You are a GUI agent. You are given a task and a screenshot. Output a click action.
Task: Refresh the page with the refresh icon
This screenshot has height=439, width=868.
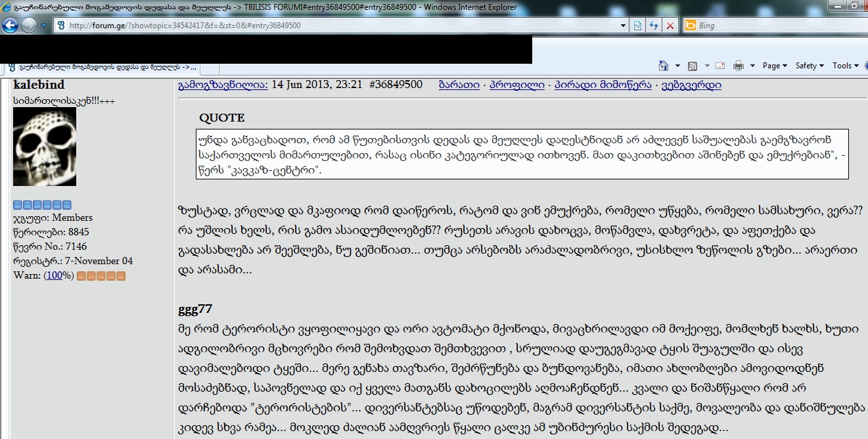coord(654,26)
